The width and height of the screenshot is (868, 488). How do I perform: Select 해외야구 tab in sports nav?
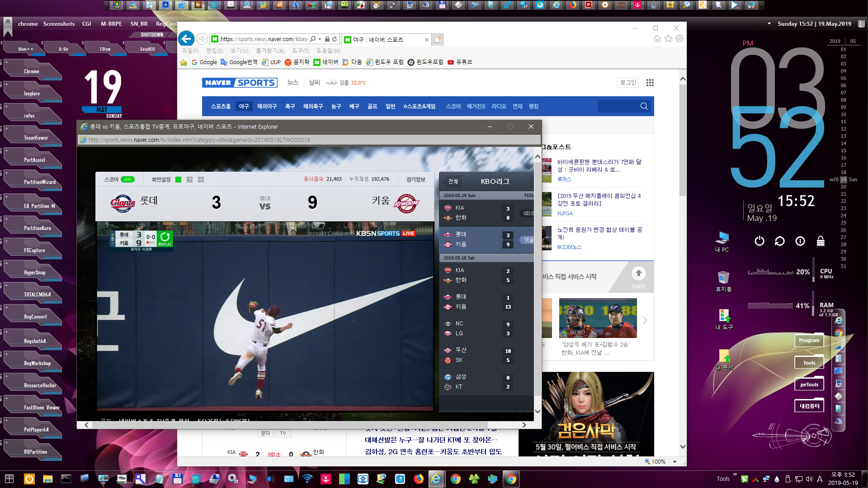tap(267, 106)
